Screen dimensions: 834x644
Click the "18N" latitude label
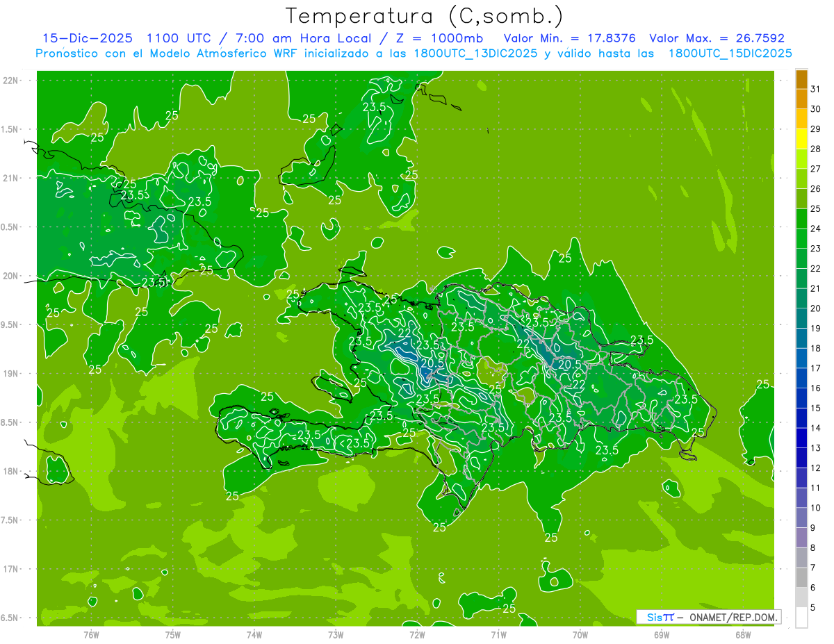(x=11, y=471)
